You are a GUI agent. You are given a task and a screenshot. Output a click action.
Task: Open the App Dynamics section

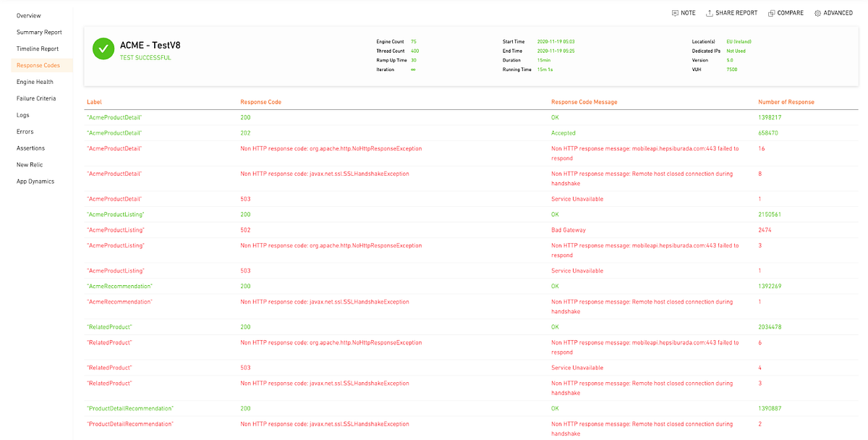click(34, 182)
